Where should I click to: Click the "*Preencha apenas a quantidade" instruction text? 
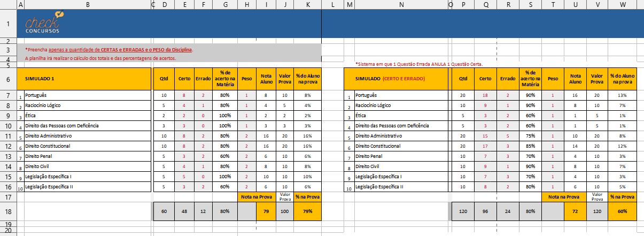pos(109,49)
